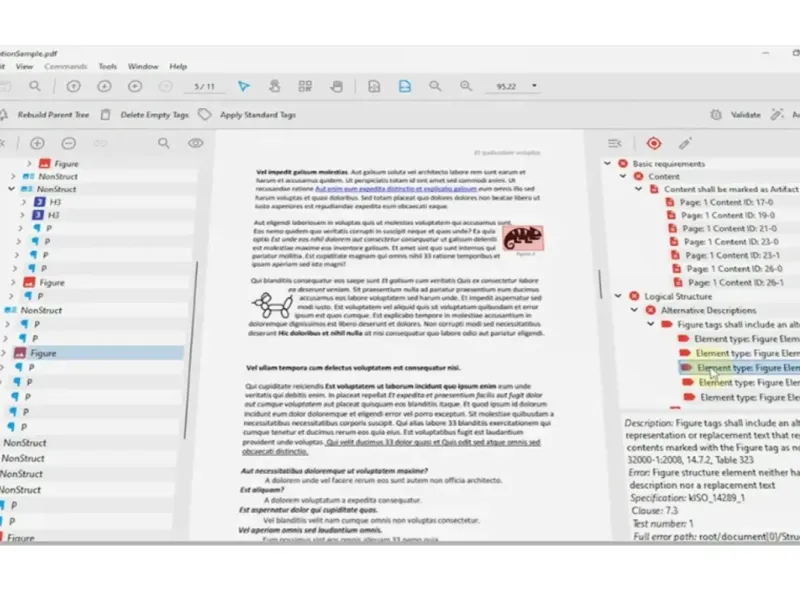This screenshot has width=800, height=600.
Task: Click the page number field 5 / 11
Action: coord(204,87)
